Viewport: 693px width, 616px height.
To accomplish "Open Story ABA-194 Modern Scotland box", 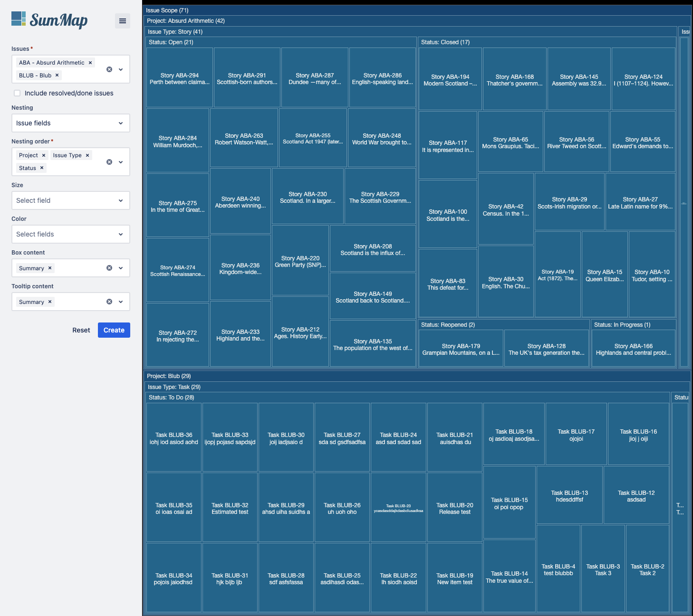I will (450, 79).
